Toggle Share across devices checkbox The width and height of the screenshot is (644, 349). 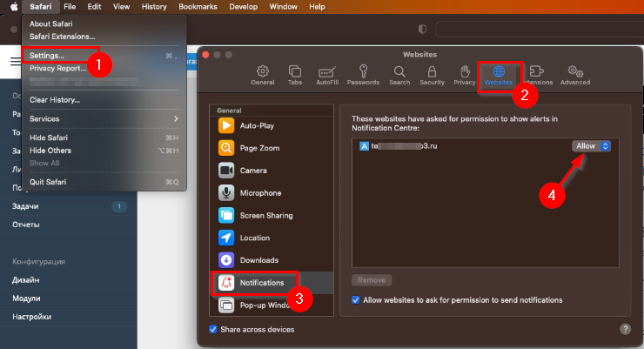[214, 329]
